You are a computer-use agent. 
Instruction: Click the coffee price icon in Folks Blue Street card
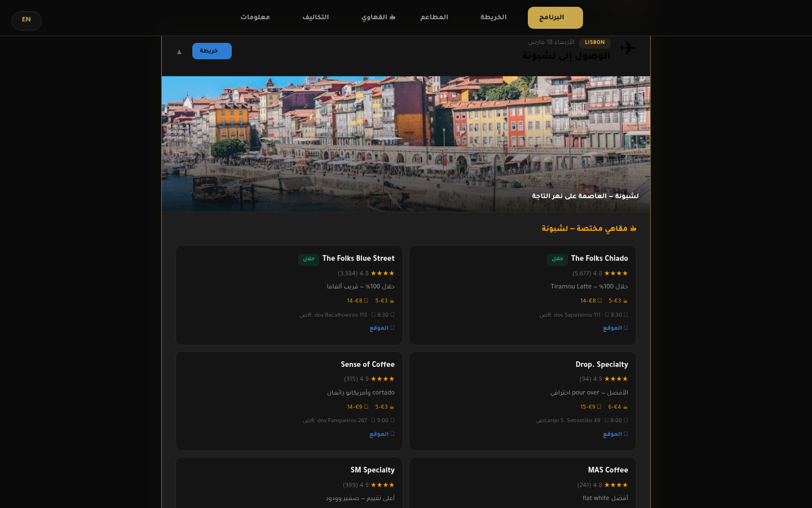(x=392, y=301)
